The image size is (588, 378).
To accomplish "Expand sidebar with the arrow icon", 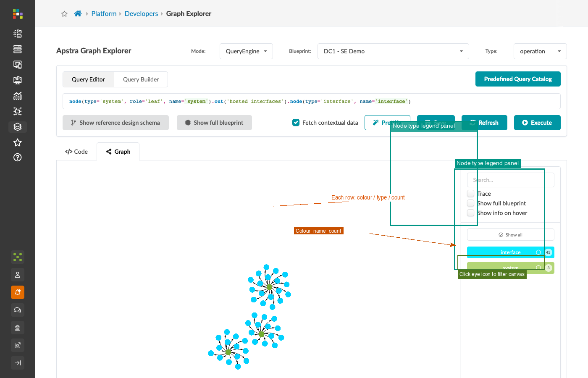I will click(x=18, y=363).
